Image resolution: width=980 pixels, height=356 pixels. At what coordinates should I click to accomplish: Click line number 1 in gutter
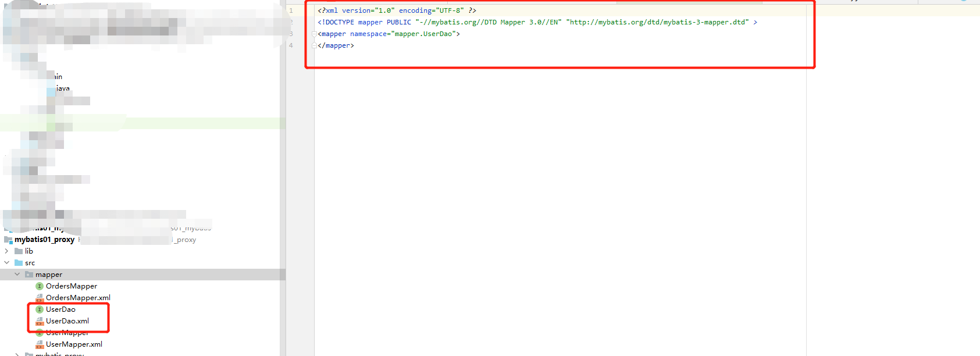[x=291, y=10]
